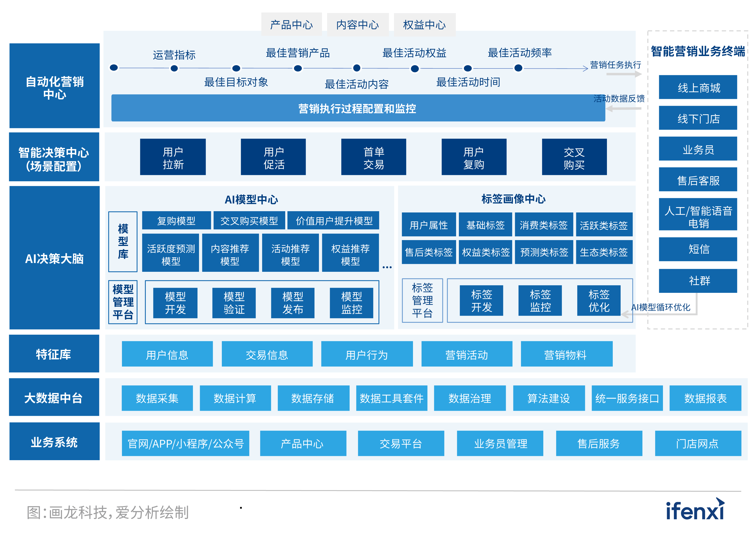This screenshot has height=538, width=756.
Task: Click the 活动推荐模型 box
Action: point(290,253)
